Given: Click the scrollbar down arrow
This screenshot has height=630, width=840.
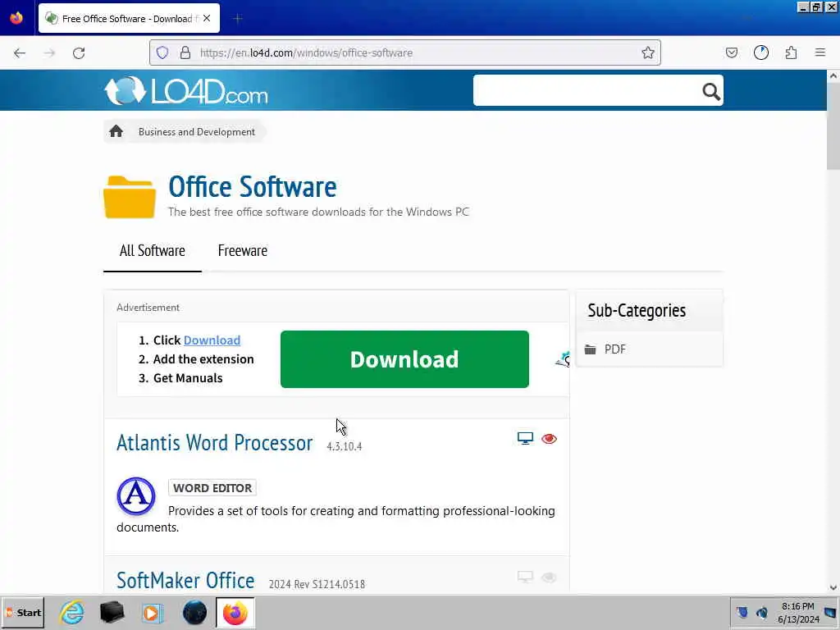Looking at the screenshot, I should coord(833,587).
